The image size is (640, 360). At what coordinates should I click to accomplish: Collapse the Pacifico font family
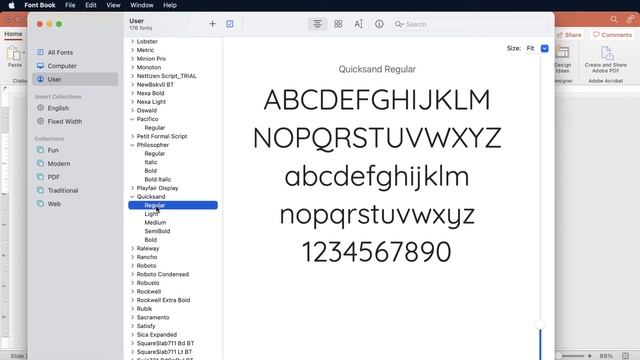(132, 119)
